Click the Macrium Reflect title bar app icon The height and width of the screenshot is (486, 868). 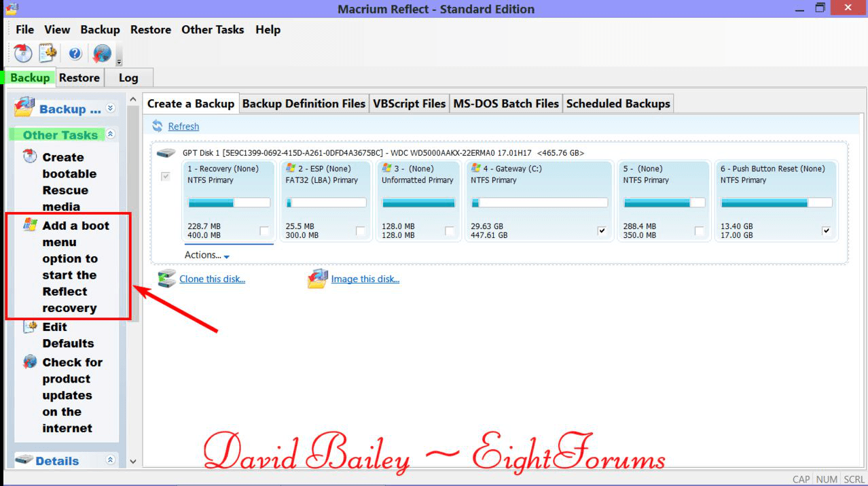(11, 9)
